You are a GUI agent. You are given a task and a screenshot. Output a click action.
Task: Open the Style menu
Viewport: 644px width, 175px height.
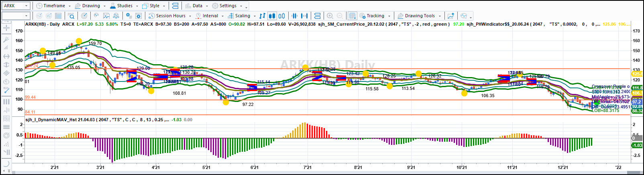click(x=153, y=6)
